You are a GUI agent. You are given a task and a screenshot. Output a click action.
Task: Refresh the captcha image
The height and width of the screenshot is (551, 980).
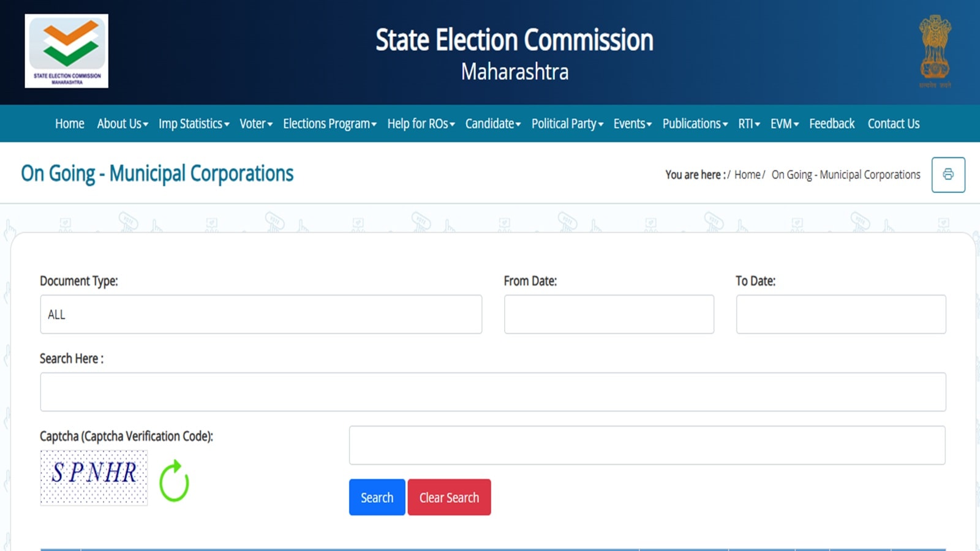click(175, 482)
